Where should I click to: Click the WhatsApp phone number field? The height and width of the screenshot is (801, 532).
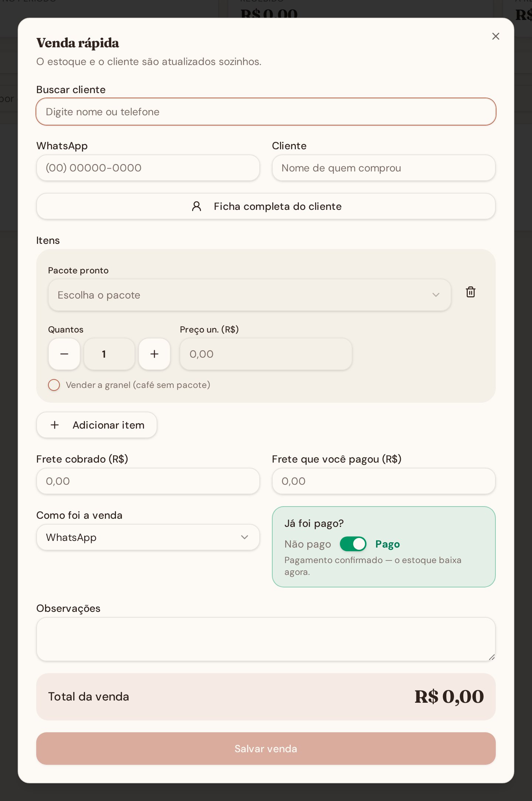pos(148,168)
